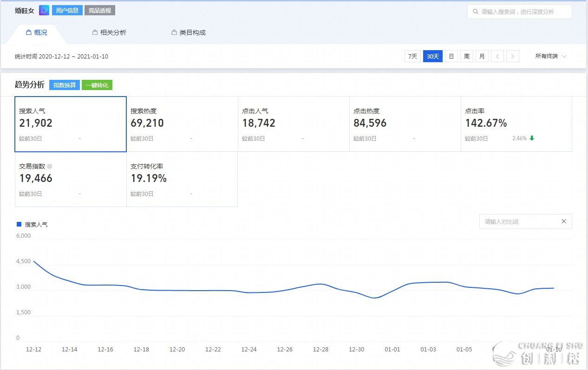The height and width of the screenshot is (370, 588).
Task: Go to previous period arrow
Action: tap(497, 56)
